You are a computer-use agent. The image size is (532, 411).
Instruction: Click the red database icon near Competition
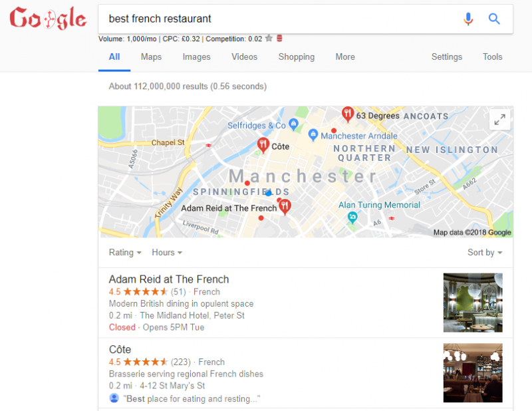pos(279,38)
